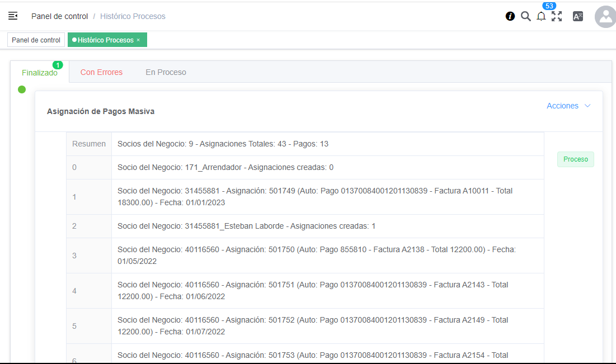Expand the Acciones dropdown
The image size is (616, 364).
pos(562,106)
